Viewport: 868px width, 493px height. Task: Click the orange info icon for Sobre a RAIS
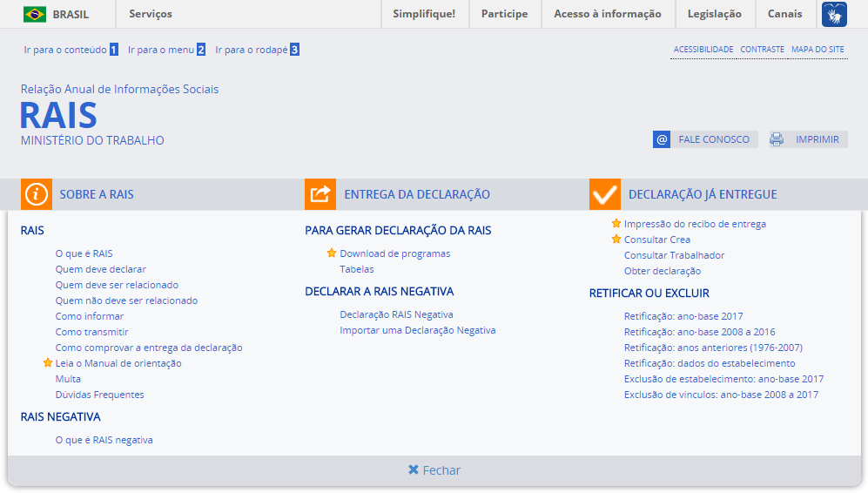37,194
